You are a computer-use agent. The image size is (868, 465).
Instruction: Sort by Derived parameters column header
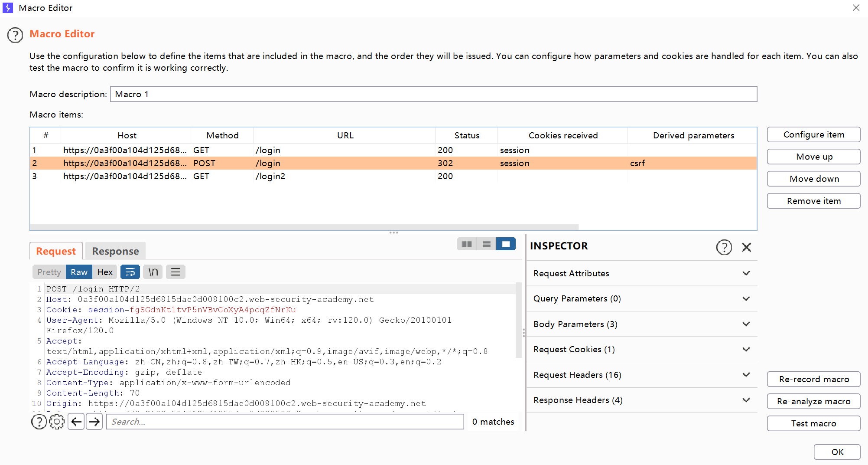[x=693, y=135]
